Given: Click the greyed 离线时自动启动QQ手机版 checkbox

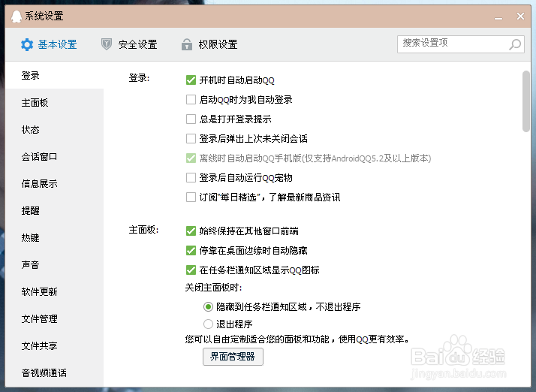Looking at the screenshot, I should tap(191, 158).
